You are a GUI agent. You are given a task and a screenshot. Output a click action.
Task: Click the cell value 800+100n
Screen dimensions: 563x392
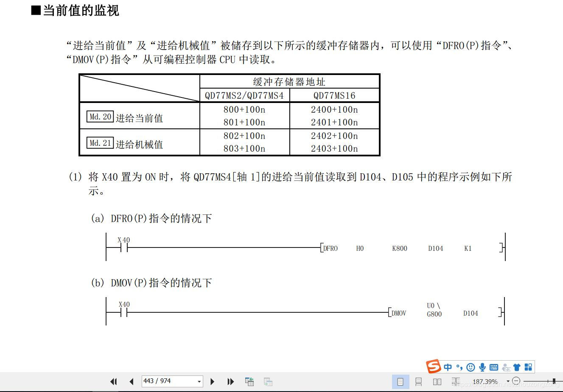[x=244, y=109]
